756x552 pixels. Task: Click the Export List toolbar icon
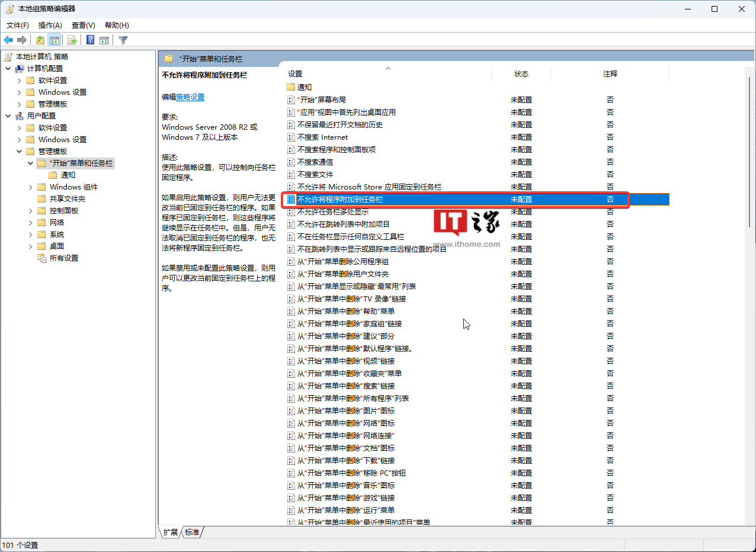(x=72, y=40)
